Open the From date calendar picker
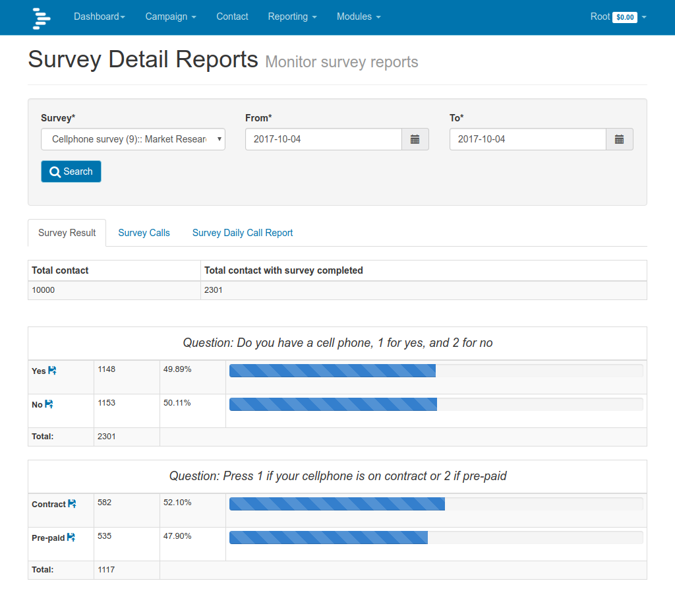The height and width of the screenshot is (616, 675). point(415,139)
